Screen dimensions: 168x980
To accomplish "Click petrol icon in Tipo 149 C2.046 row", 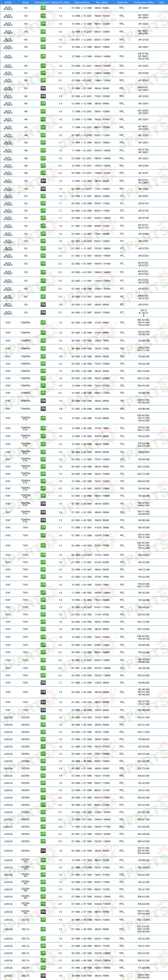I will [x=43, y=570].
